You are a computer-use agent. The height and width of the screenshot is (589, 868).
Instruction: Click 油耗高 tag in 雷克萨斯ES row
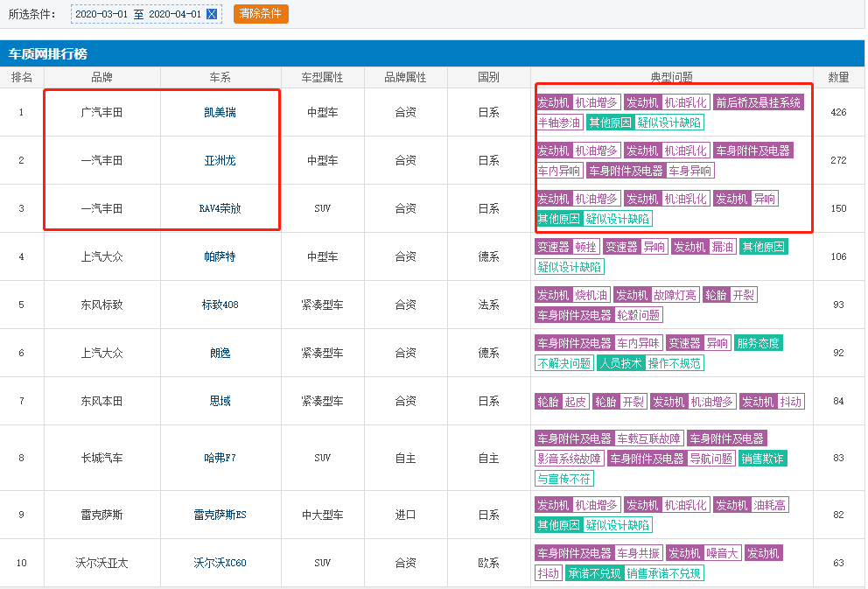coord(769,505)
